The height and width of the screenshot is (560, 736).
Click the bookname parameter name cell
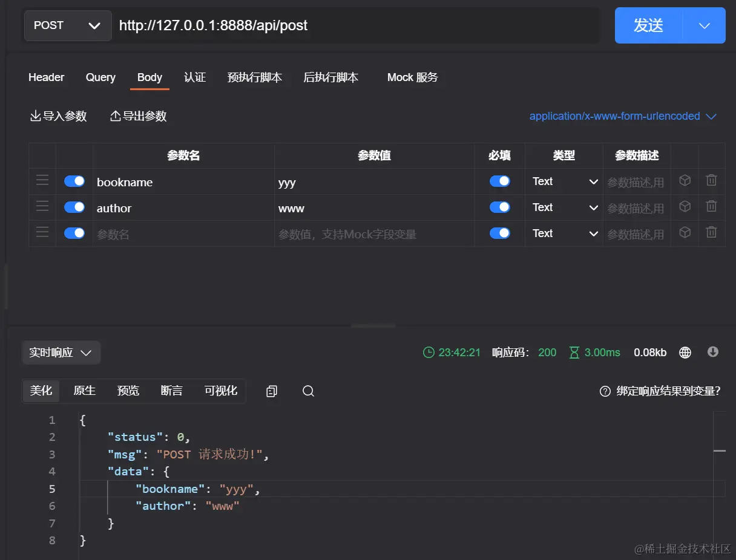pos(183,181)
